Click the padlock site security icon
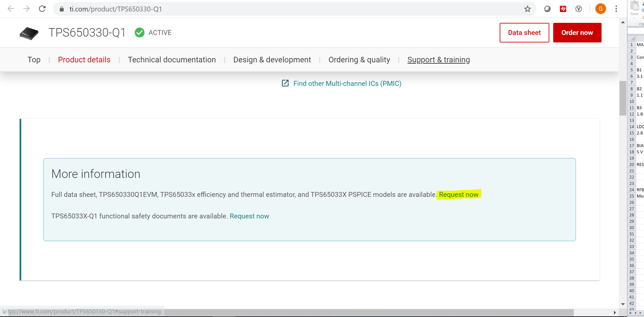The height and width of the screenshot is (317, 644). 62,9
